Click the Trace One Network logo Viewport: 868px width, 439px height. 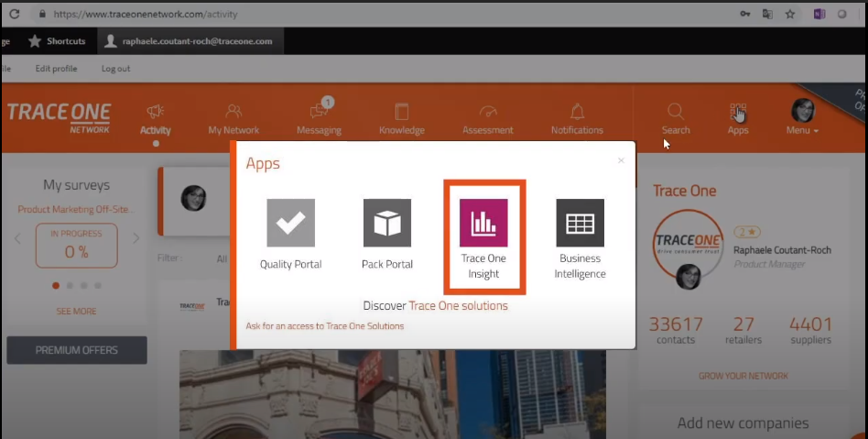(x=60, y=117)
